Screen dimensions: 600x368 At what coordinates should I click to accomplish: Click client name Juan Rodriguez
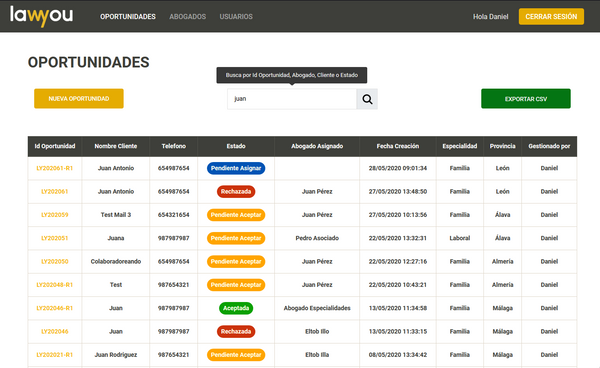click(x=116, y=355)
